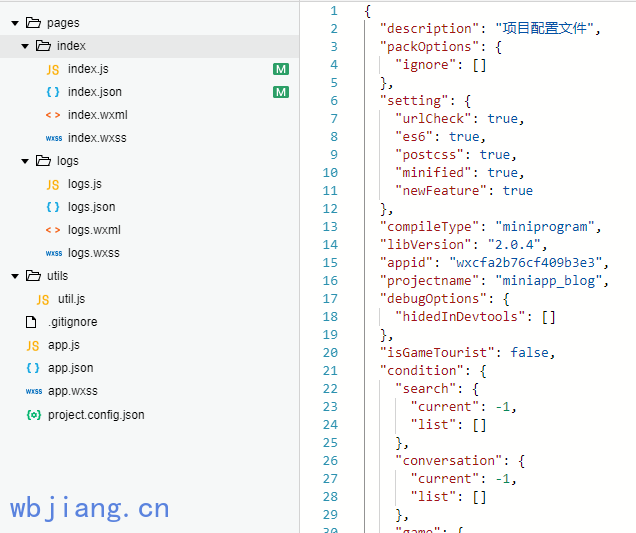The height and width of the screenshot is (533, 636).
Task: Click the file icon beside .gitignore
Action: [33, 322]
